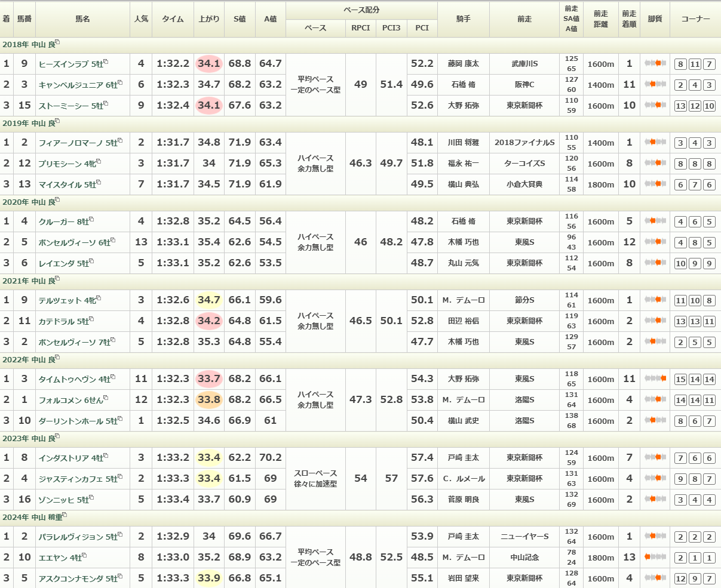Click the new-window icon beside 2018年 中山 良
Image resolution: width=721 pixels, height=588 pixels.
[x=58, y=42]
